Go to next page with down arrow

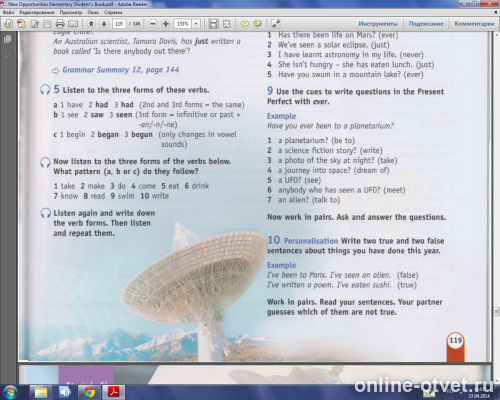(x=104, y=24)
